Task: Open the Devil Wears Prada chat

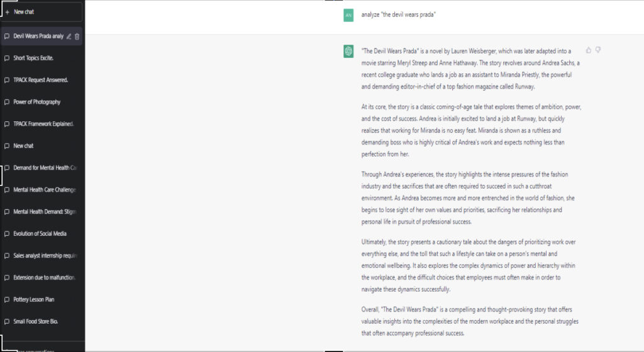Action: [x=42, y=36]
